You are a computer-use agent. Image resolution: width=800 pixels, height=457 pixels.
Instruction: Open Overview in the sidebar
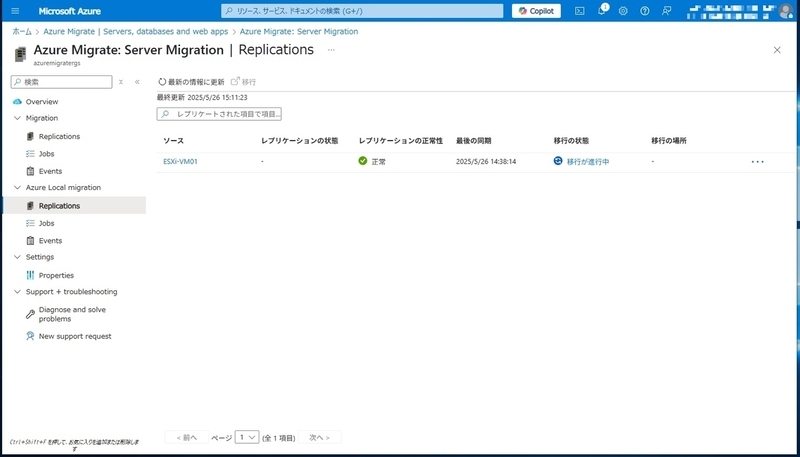42,101
